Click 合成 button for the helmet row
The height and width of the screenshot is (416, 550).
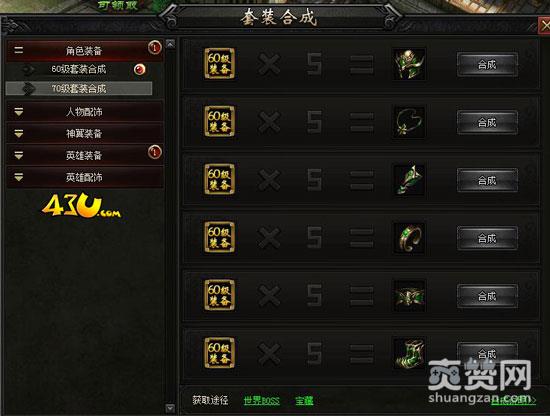[487, 65]
